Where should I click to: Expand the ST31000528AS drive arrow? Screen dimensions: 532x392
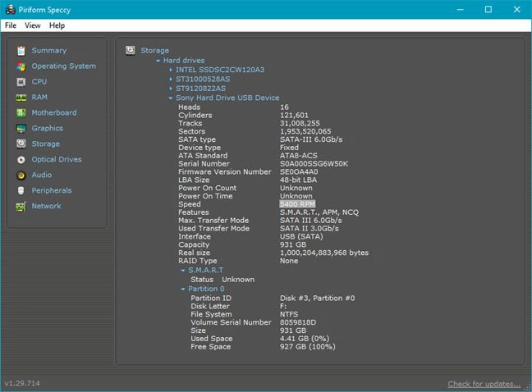click(x=171, y=80)
